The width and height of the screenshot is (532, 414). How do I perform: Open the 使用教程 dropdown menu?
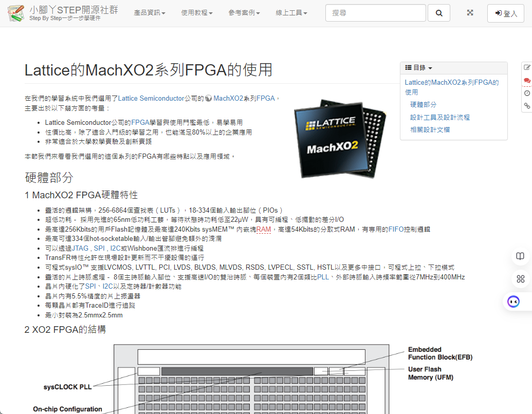click(197, 13)
